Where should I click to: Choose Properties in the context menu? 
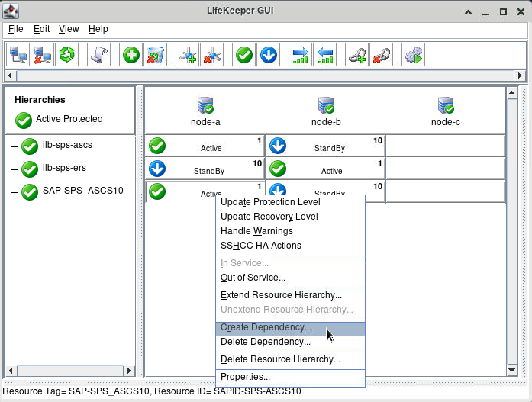245,377
